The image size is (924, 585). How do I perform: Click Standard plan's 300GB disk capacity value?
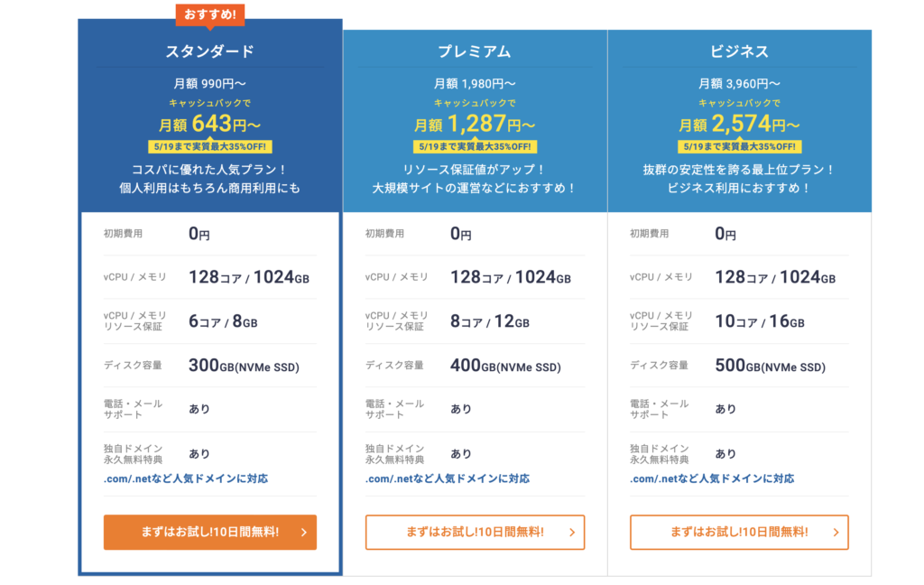click(x=244, y=366)
